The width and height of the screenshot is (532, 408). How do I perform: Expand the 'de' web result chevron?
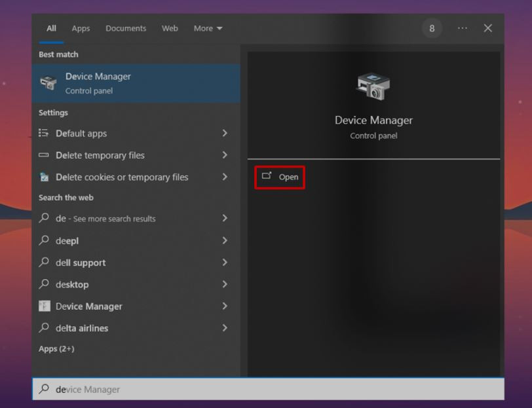tap(225, 218)
